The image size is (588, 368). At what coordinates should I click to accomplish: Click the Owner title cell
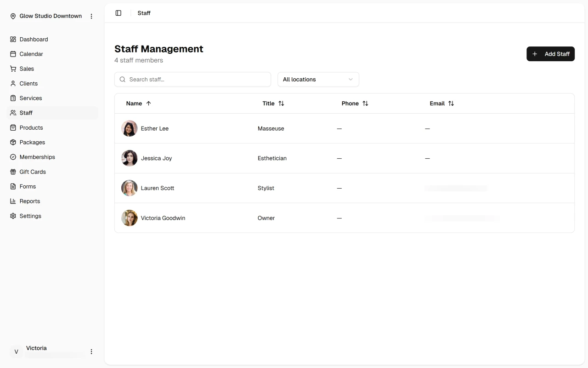266,218
